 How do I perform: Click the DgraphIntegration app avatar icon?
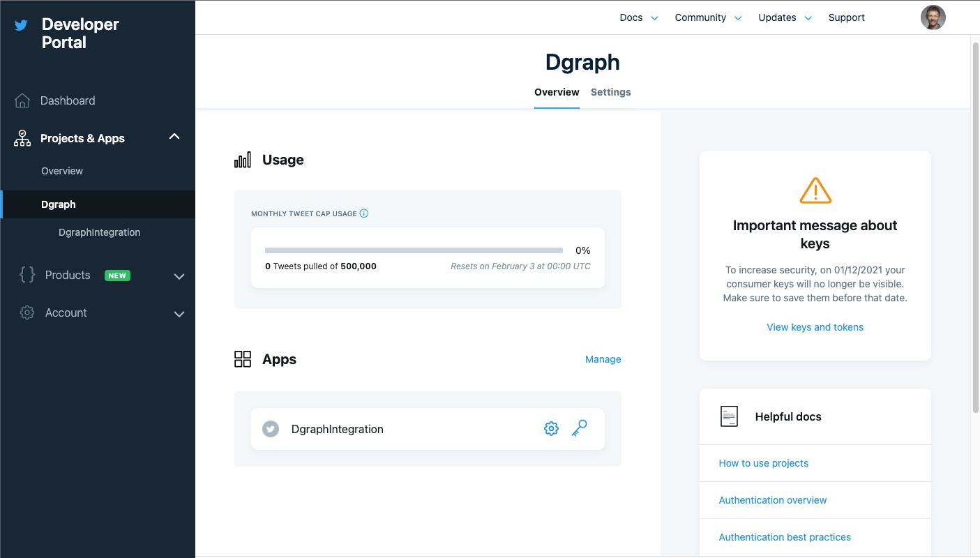tap(271, 429)
